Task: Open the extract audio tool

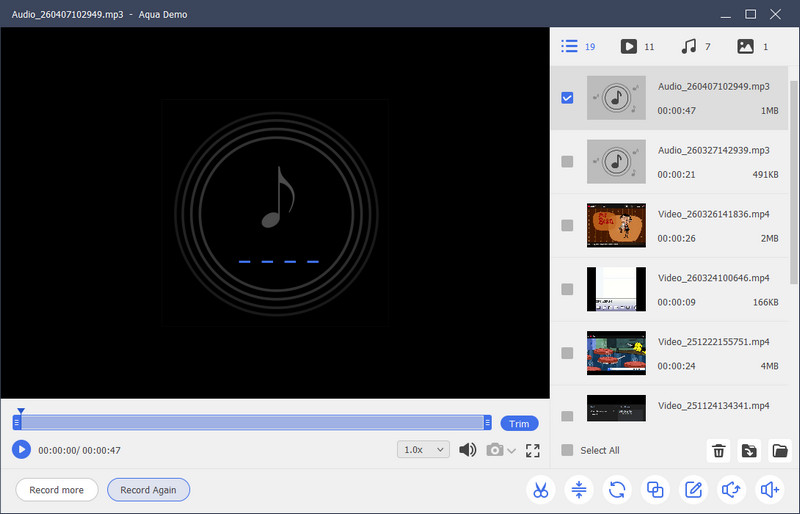Action: 731,490
